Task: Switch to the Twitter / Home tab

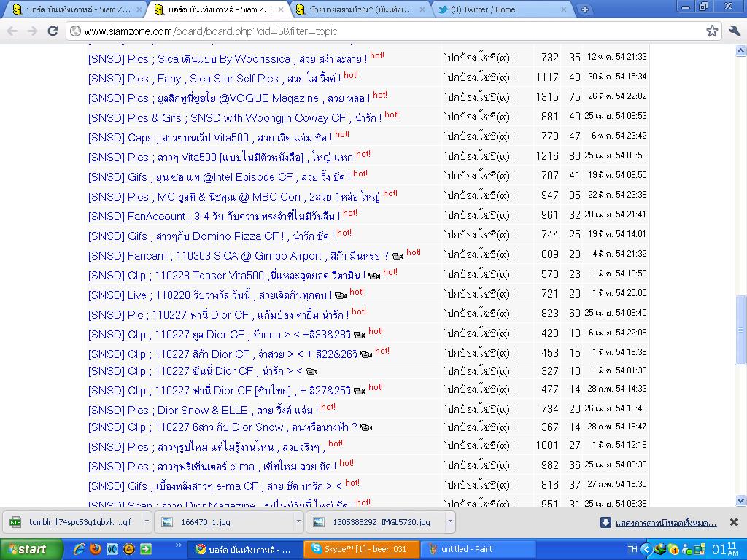Action: 503,9
